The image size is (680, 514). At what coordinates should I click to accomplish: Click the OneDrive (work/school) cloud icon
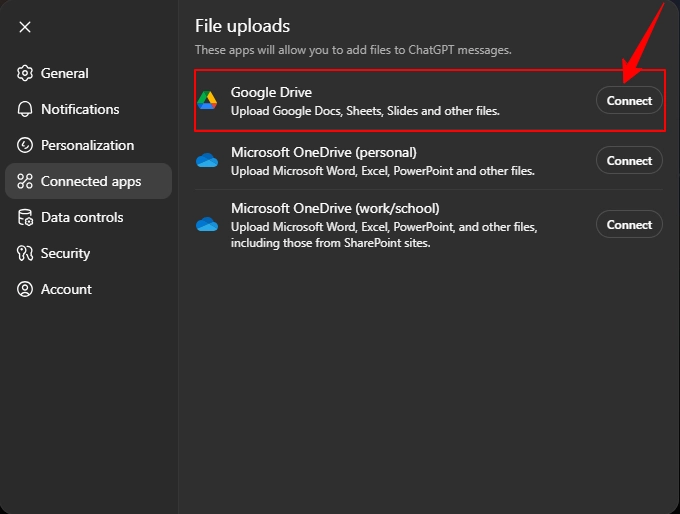point(207,224)
